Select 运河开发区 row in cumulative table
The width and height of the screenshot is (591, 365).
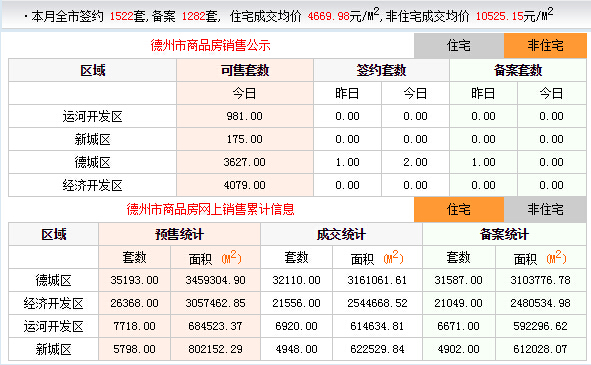pos(297,326)
